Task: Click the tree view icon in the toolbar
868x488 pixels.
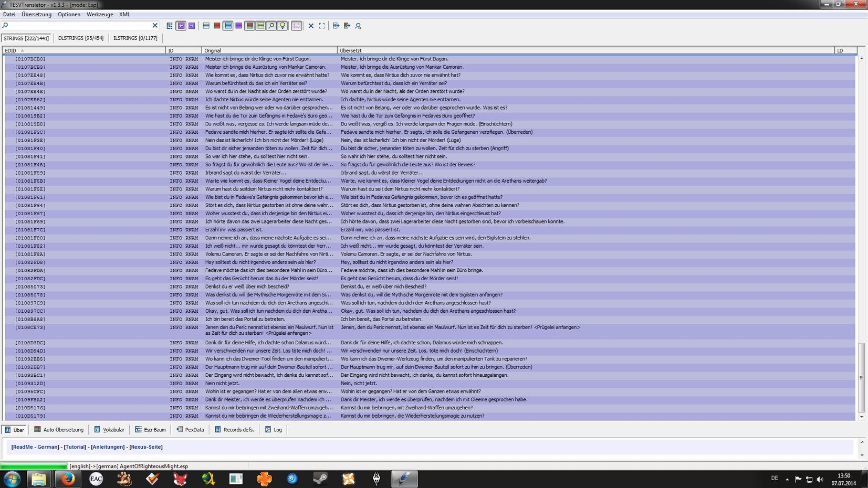Action: tap(170, 26)
